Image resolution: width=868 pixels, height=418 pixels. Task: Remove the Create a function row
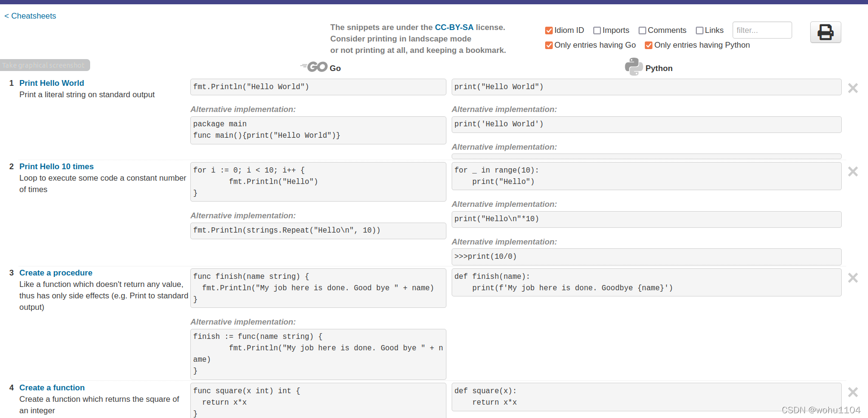point(853,392)
